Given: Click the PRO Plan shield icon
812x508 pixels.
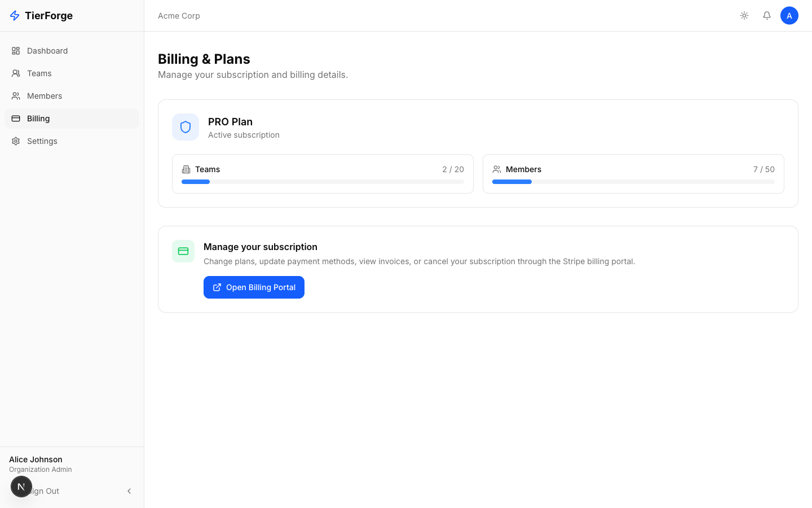Looking at the screenshot, I should (186, 127).
